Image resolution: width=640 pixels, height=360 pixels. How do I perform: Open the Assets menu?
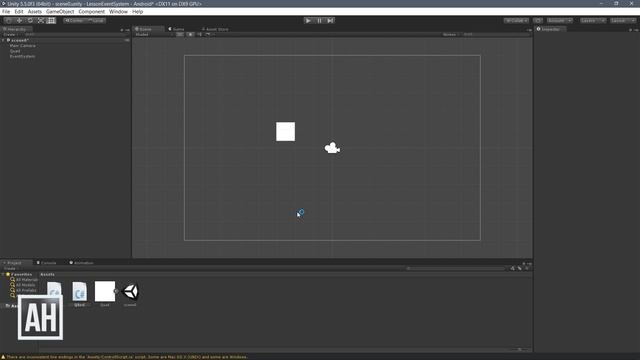click(35, 11)
